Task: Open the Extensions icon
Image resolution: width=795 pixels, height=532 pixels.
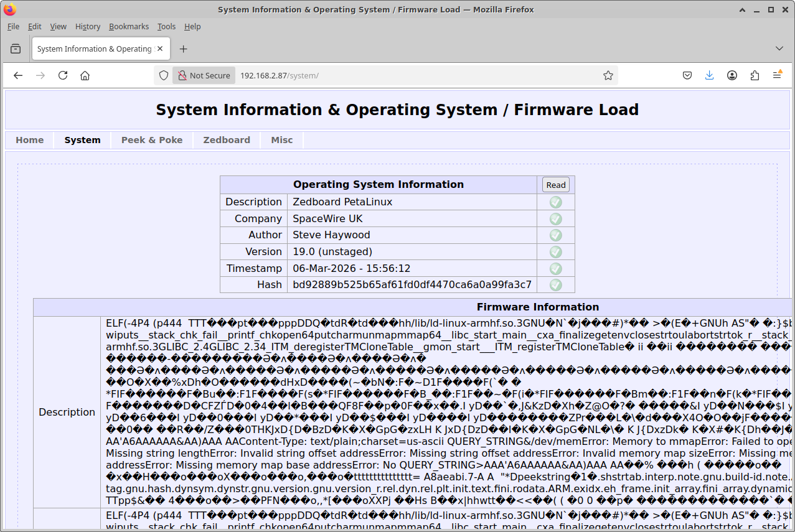Action: pyautogui.click(x=755, y=75)
